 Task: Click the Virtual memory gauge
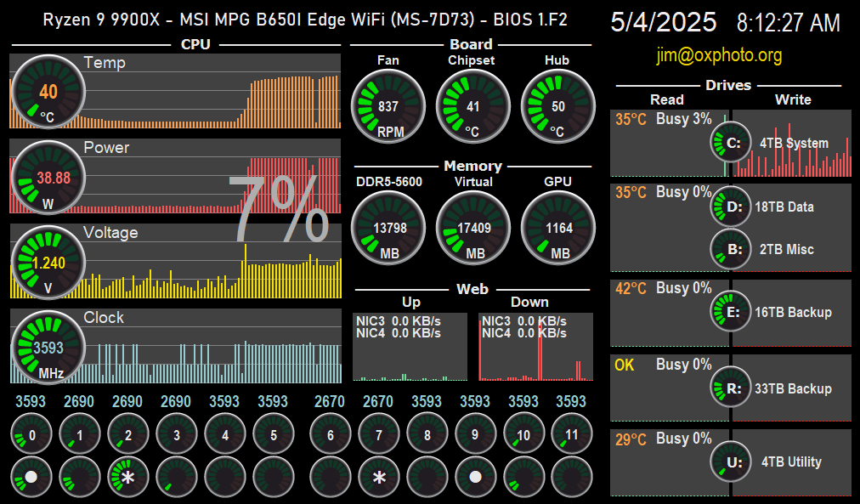(x=473, y=228)
